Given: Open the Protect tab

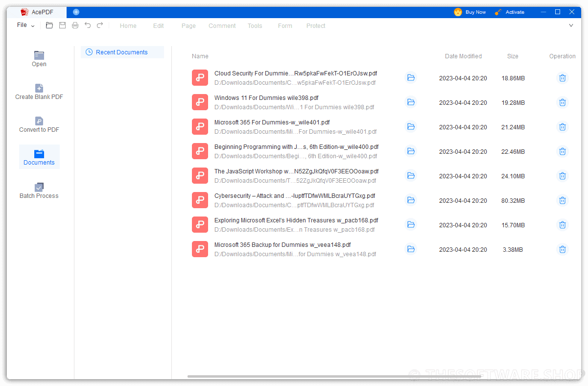Looking at the screenshot, I should (x=316, y=26).
